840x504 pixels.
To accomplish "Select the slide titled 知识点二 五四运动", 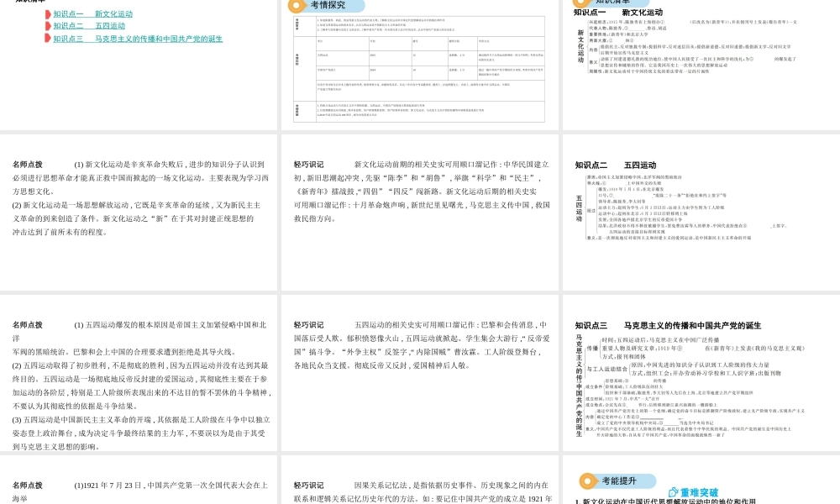I will [x=701, y=212].
